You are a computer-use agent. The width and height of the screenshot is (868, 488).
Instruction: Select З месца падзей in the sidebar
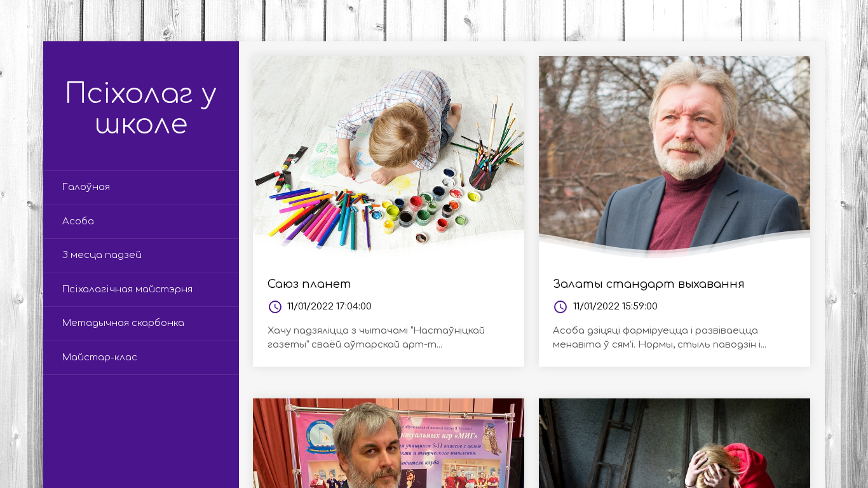(141, 255)
